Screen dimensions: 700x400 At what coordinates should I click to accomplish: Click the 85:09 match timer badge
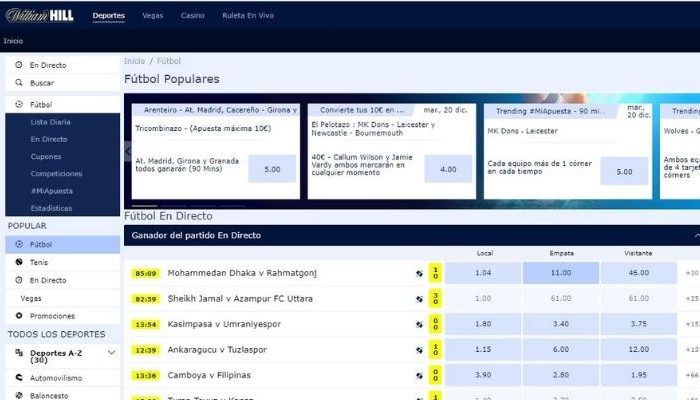pos(146,273)
